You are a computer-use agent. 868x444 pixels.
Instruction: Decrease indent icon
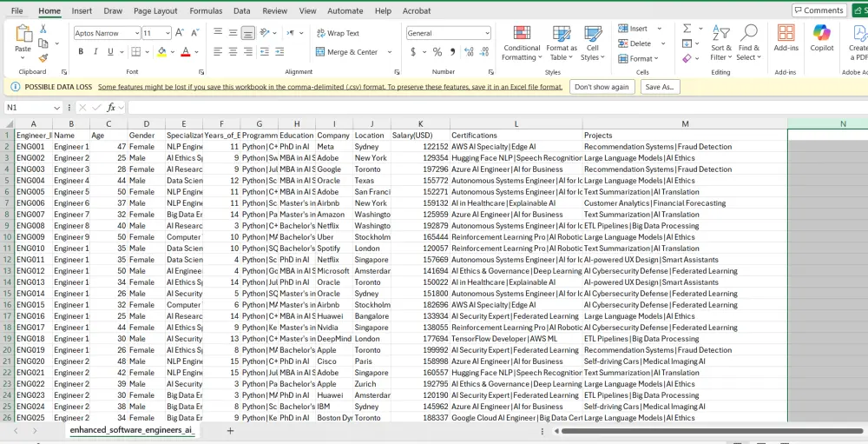[265, 51]
